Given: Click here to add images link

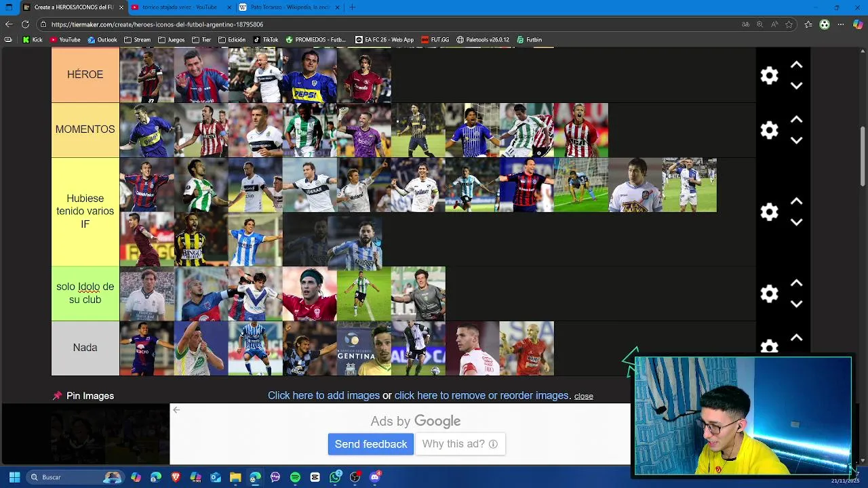Looking at the screenshot, I should point(323,396).
